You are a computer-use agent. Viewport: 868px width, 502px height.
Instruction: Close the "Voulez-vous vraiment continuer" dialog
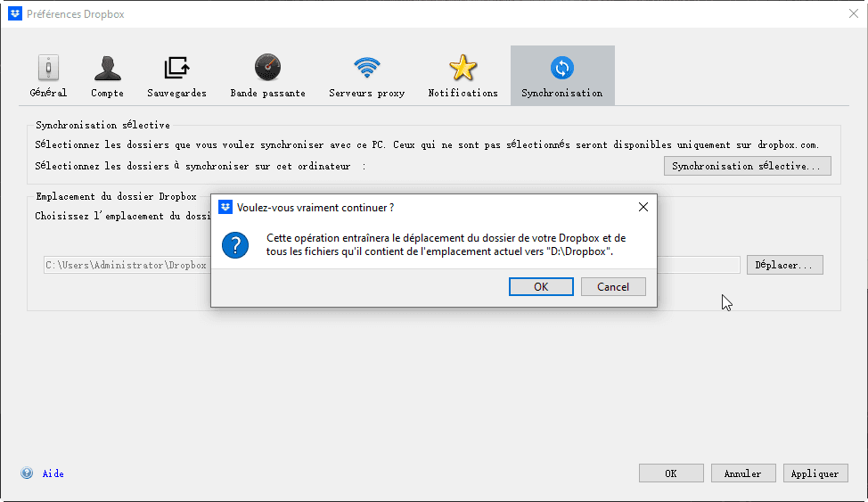tap(643, 207)
